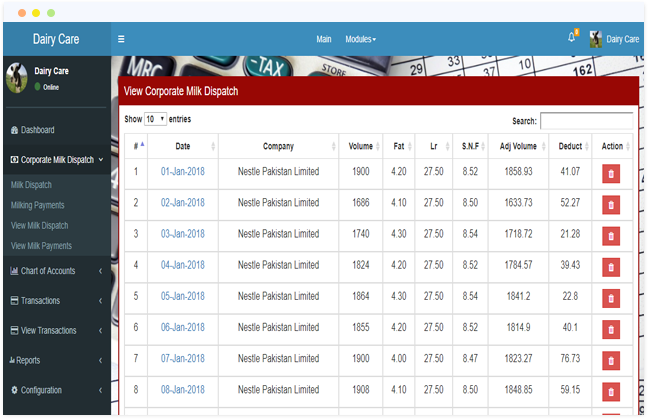Focus the Search input field
This screenshot has height=419, width=648.
pyautogui.click(x=586, y=121)
